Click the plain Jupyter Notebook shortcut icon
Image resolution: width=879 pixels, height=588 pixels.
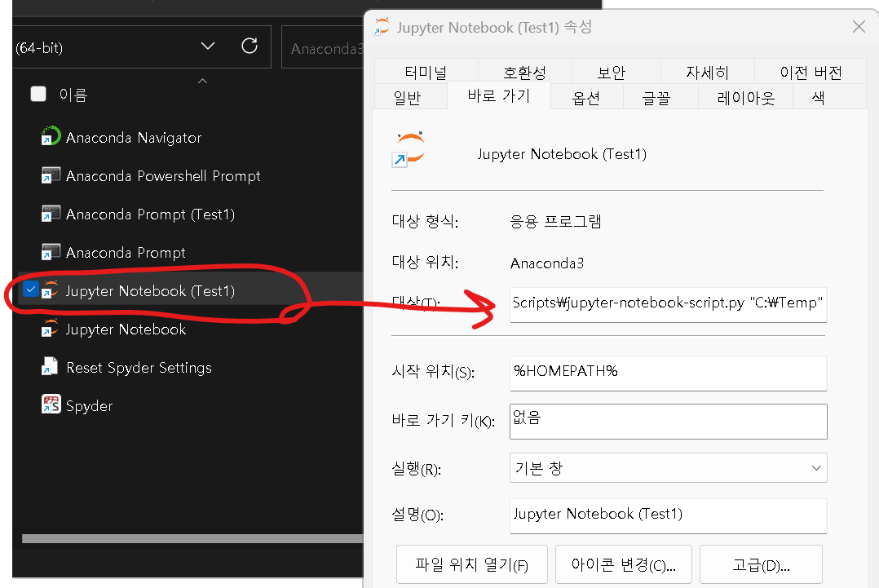51,329
